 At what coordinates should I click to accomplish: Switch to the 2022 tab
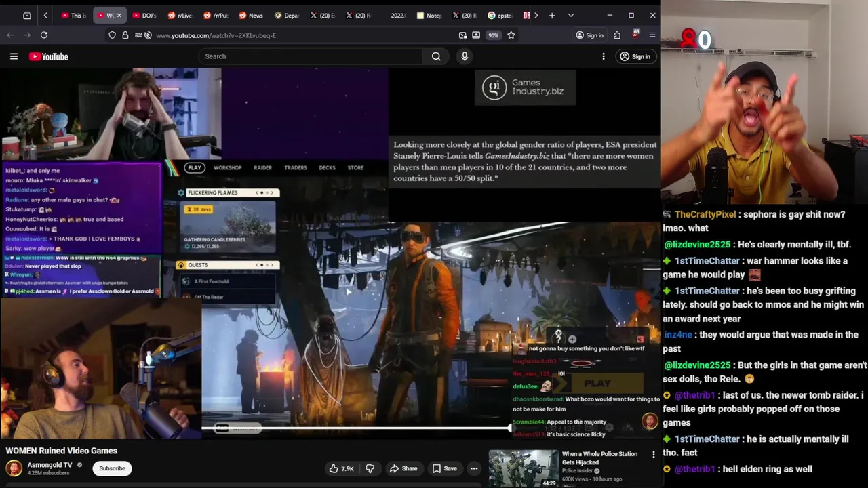pyautogui.click(x=396, y=15)
